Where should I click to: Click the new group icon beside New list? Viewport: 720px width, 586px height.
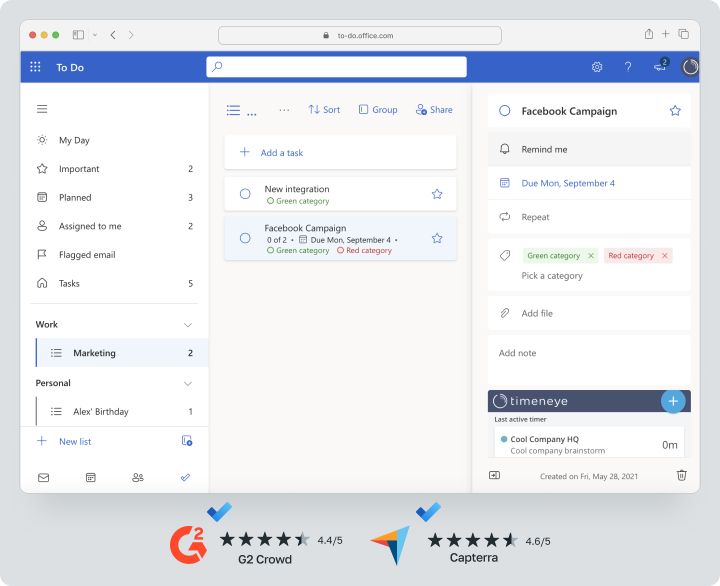187,441
